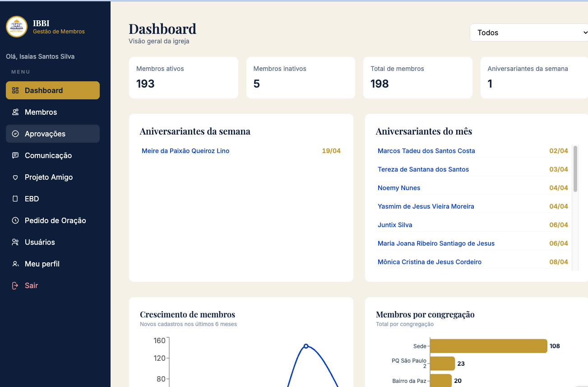The width and height of the screenshot is (588, 387).
Task: Click the Bairro da Paz bar
Action: pos(441,381)
